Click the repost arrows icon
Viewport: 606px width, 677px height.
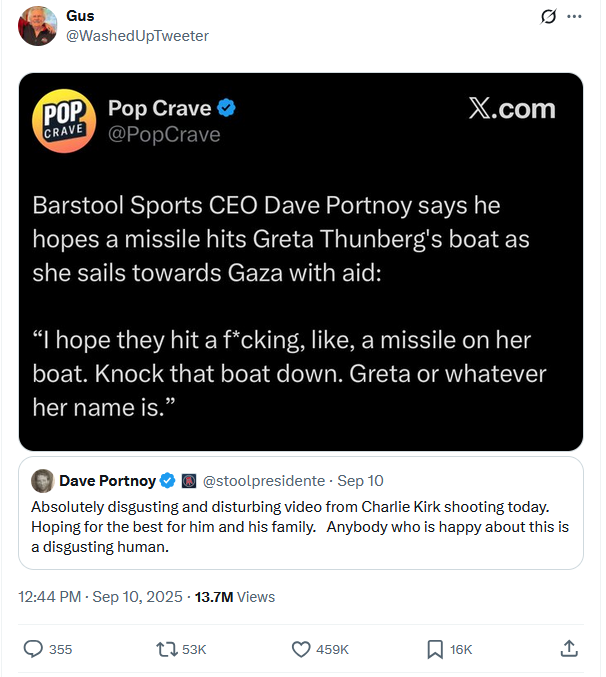168,649
